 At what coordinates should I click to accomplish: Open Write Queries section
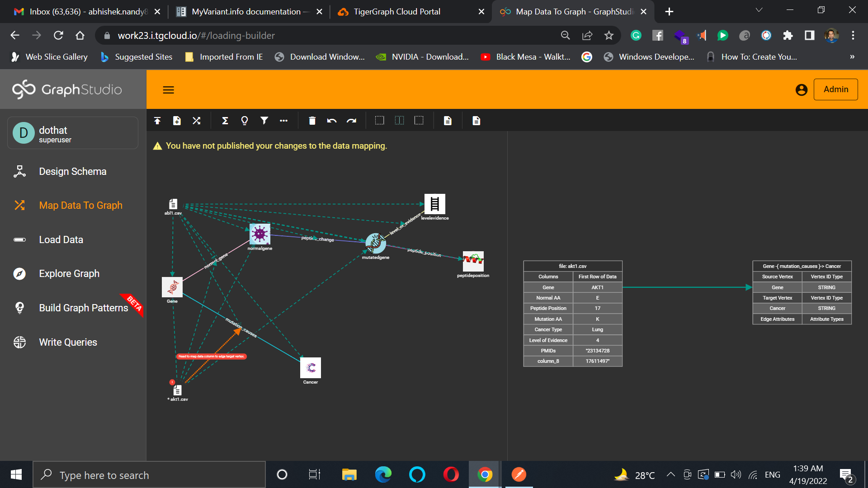(68, 343)
